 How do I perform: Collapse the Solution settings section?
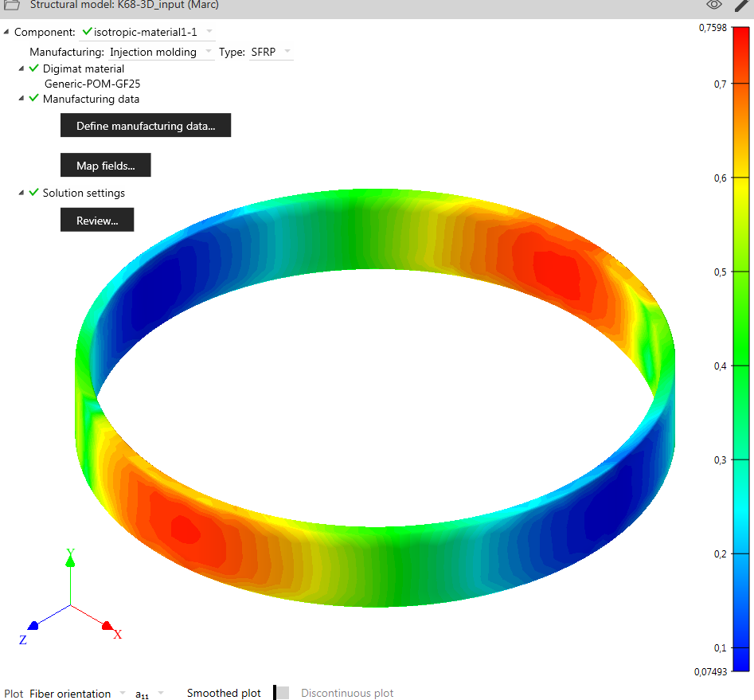pyautogui.click(x=21, y=193)
